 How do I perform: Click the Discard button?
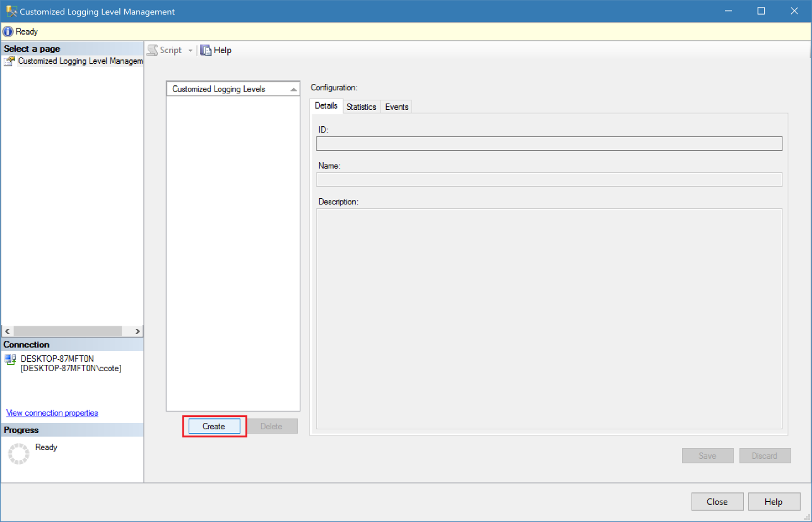click(765, 456)
